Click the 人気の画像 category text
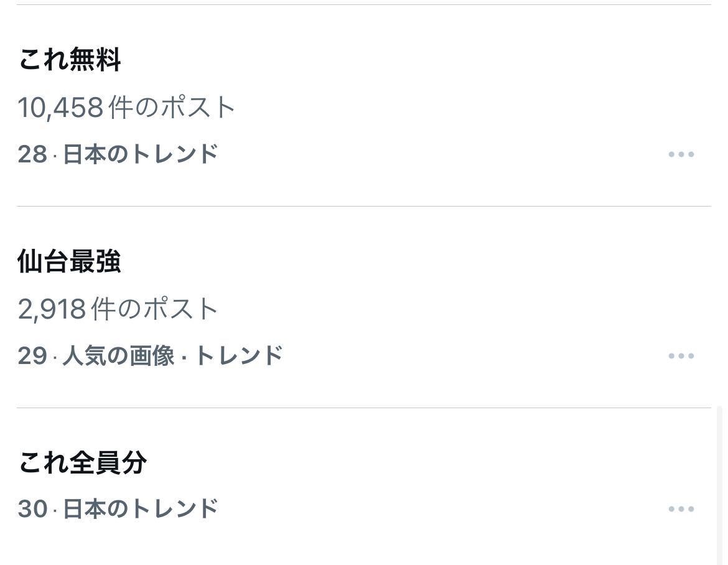The width and height of the screenshot is (728, 565). [118, 356]
